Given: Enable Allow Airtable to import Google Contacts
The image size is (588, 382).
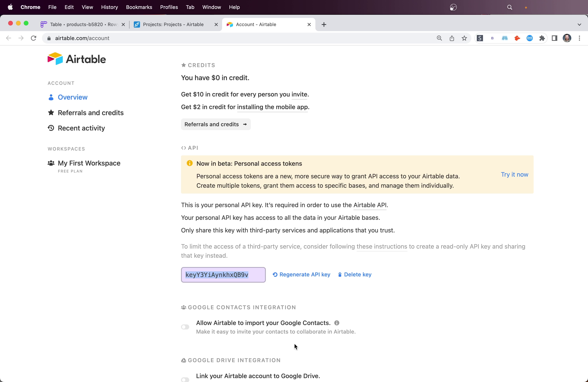Looking at the screenshot, I should 185,327.
